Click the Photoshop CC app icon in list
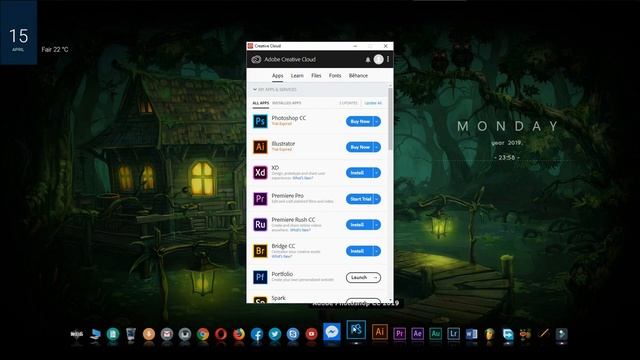The height and width of the screenshot is (360, 640). 260,121
